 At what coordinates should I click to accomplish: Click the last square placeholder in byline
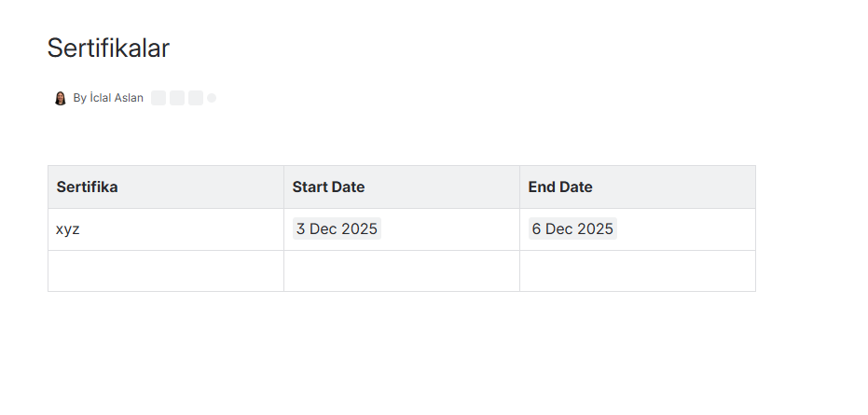[196, 98]
